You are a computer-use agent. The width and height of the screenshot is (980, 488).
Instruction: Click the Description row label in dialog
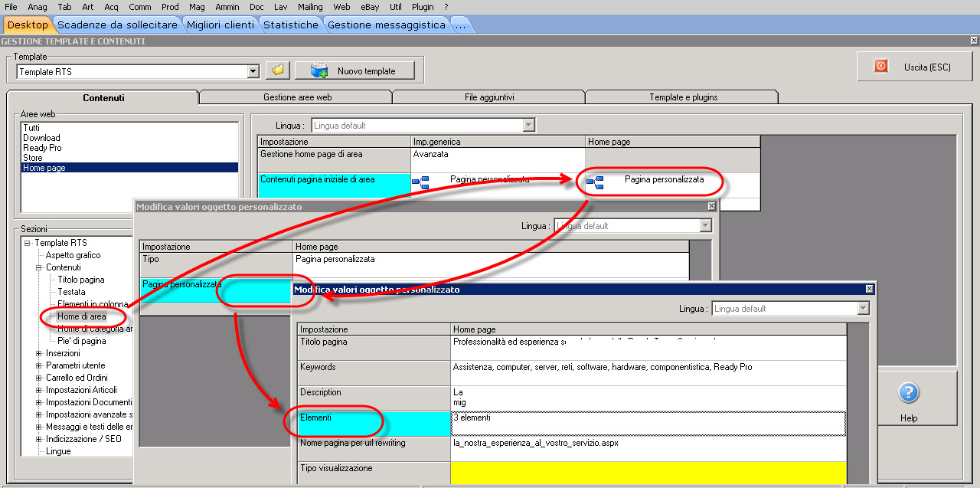click(x=374, y=398)
